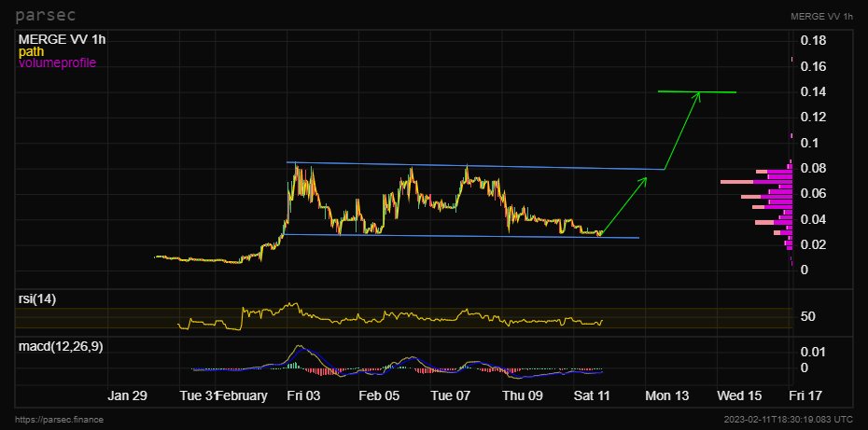Viewport: 868px width, 430px height.
Task: Click the green 0.14 target line
Action: click(x=697, y=91)
